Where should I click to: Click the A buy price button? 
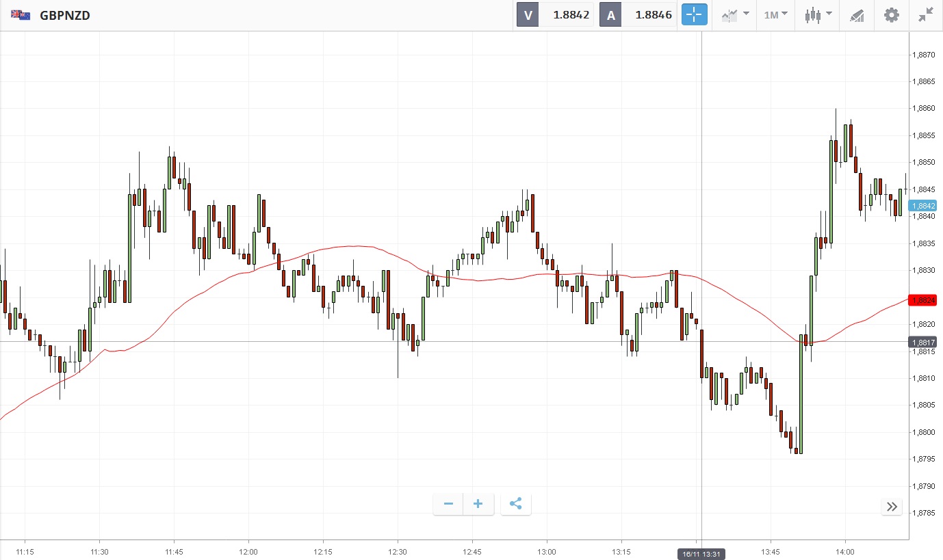610,15
